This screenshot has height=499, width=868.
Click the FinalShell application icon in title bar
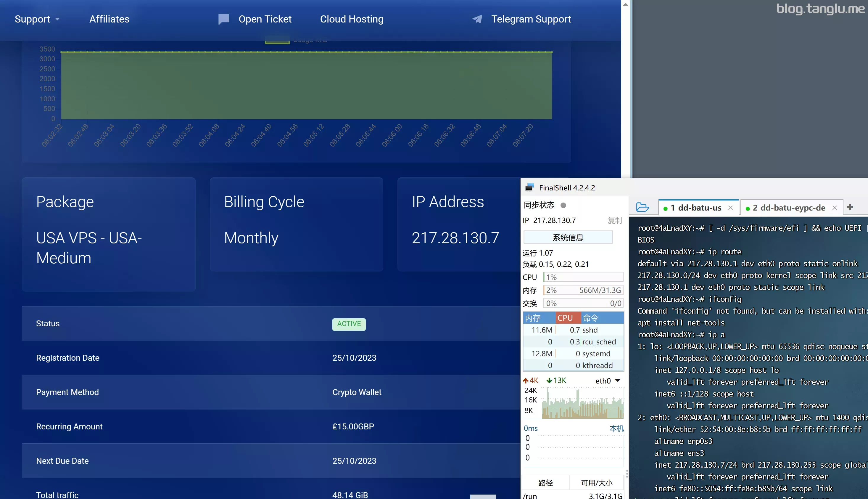tap(529, 187)
